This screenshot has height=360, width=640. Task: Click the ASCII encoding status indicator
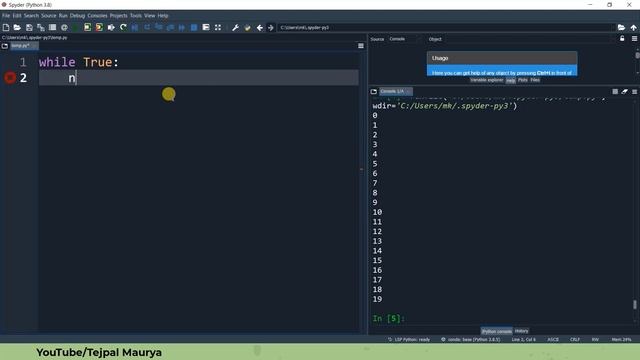click(553, 340)
